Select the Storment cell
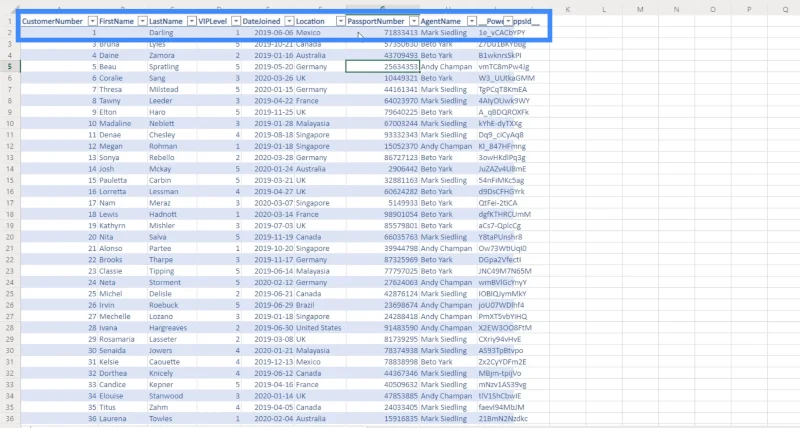Viewport: 800px width, 428px height. pyautogui.click(x=172, y=282)
